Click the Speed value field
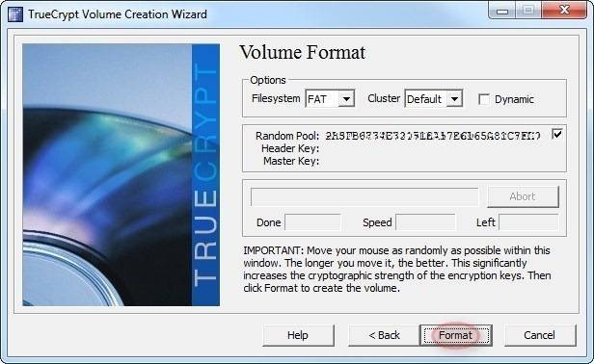 point(425,222)
